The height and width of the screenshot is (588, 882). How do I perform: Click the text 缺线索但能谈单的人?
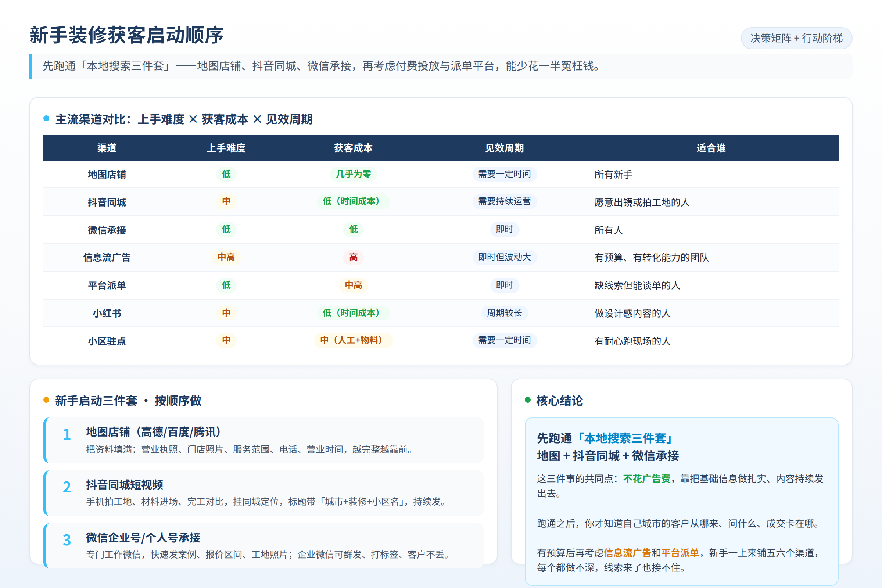point(637,286)
